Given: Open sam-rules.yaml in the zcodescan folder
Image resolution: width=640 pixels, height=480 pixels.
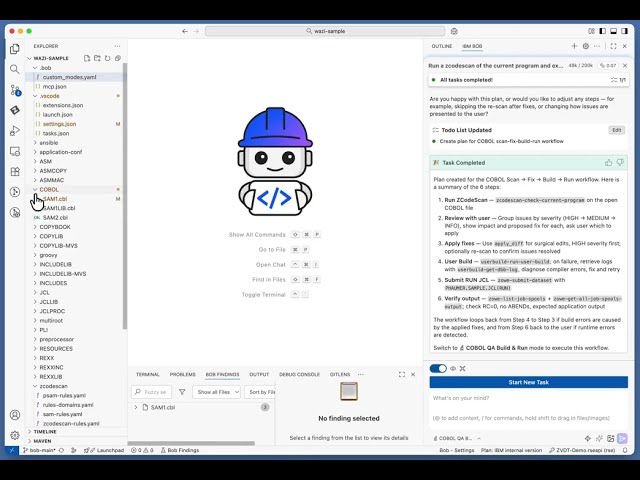Looking at the screenshot, I should coord(62,414).
